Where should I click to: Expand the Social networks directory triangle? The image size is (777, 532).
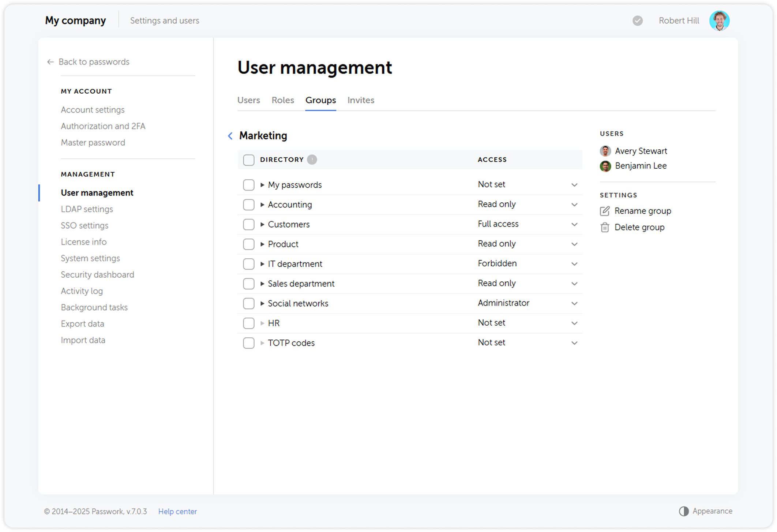pyautogui.click(x=262, y=304)
